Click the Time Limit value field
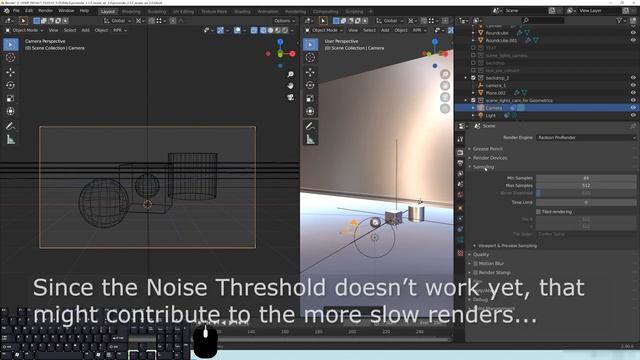 tap(586, 202)
